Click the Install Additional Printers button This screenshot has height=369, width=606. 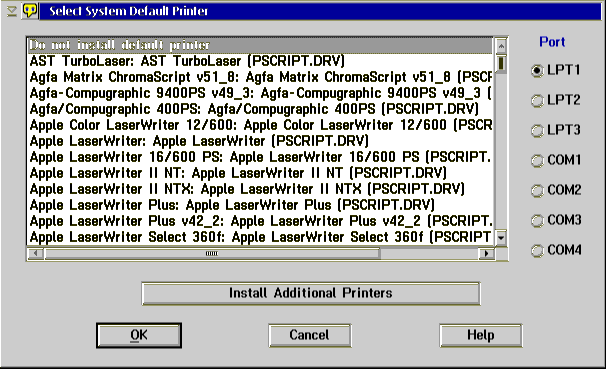311,293
